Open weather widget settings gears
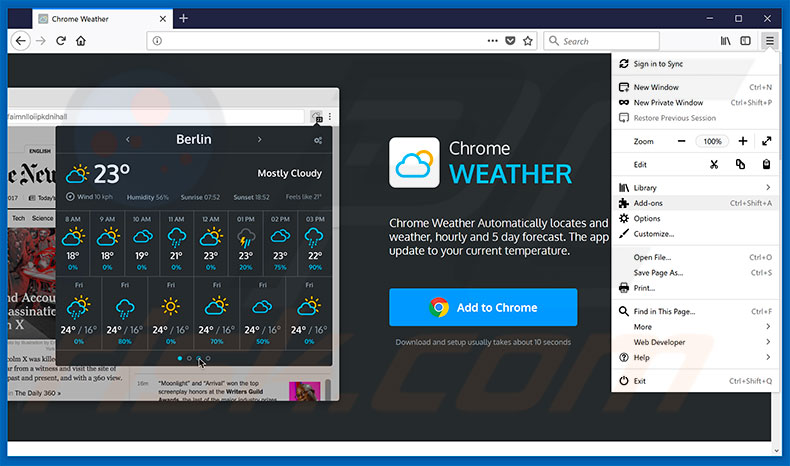 [318, 140]
